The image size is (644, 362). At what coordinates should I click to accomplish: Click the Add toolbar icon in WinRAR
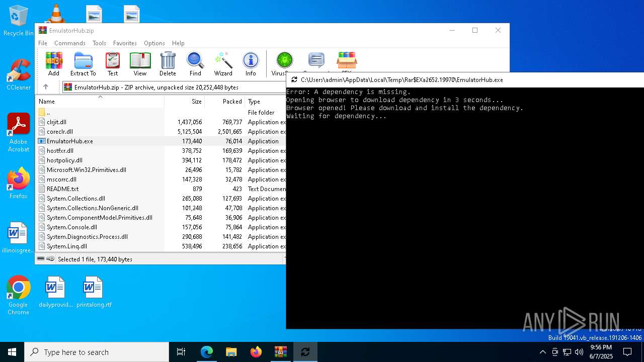[54, 64]
